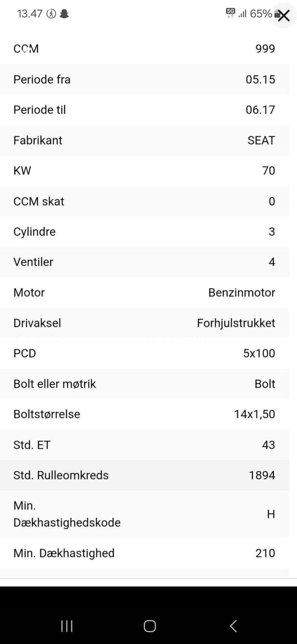Tap the PCD 5x100 value
Screen dimensions: 297x644
tap(259, 353)
